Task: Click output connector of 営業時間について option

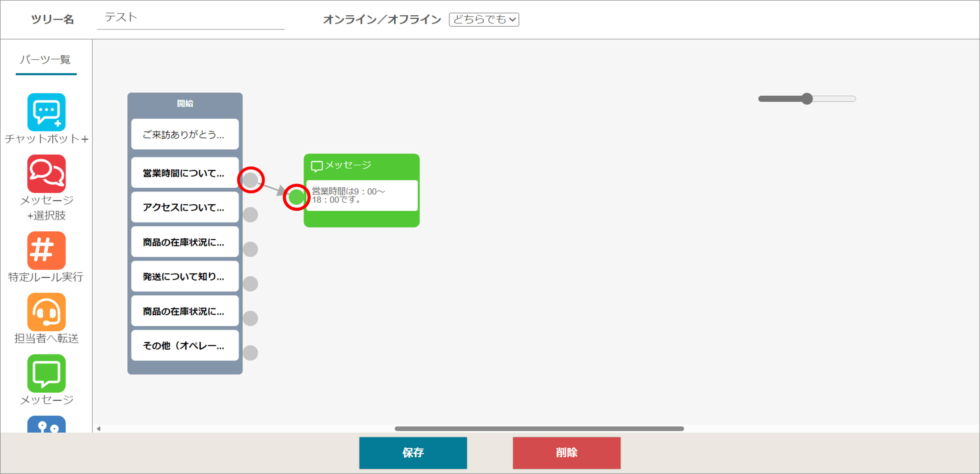Action: [x=250, y=180]
